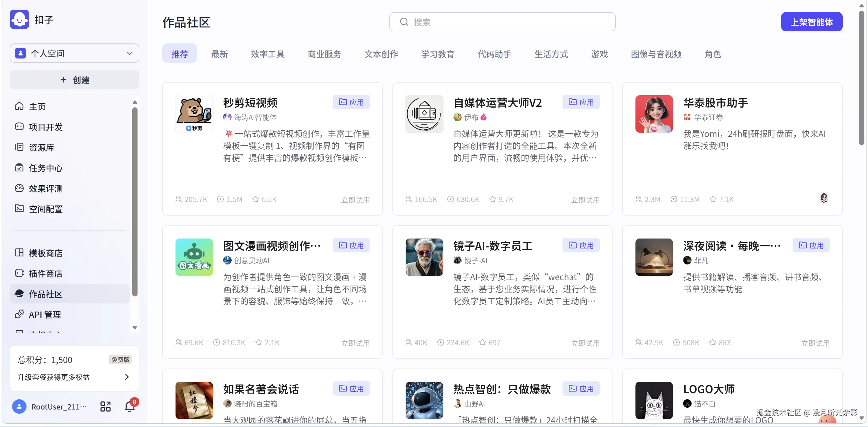Click the API 管理 link icon

point(19,315)
